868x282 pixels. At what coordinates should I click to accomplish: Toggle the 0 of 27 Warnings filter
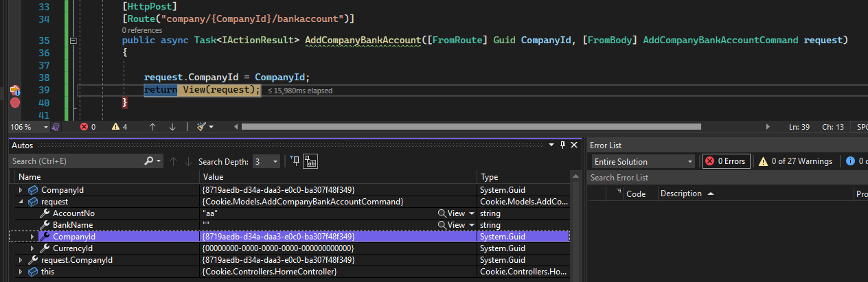[x=795, y=161]
